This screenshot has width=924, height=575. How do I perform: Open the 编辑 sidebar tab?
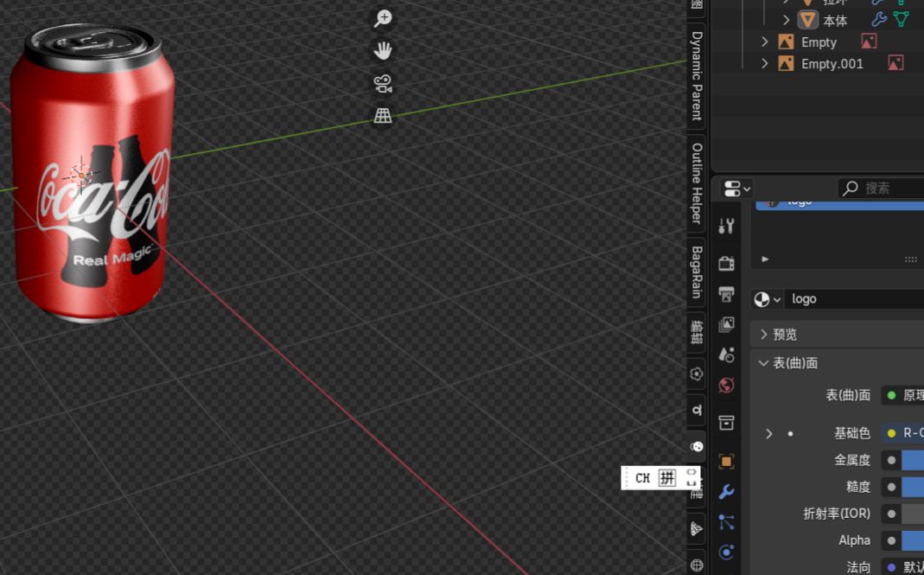point(697,332)
